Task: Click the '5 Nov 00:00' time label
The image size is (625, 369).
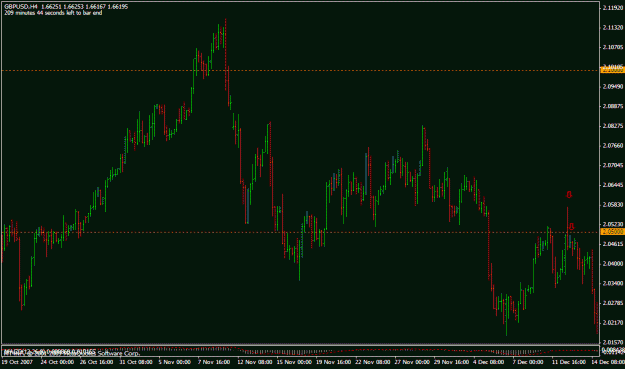Action: [175, 362]
